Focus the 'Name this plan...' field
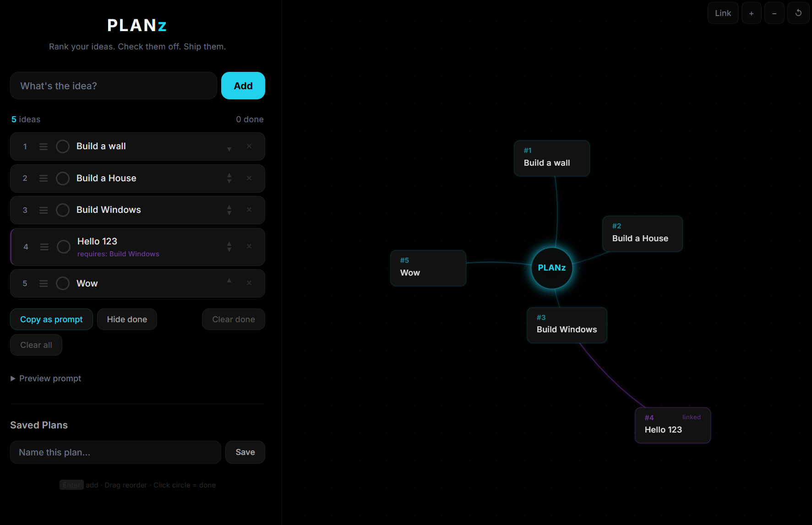 [x=115, y=452]
